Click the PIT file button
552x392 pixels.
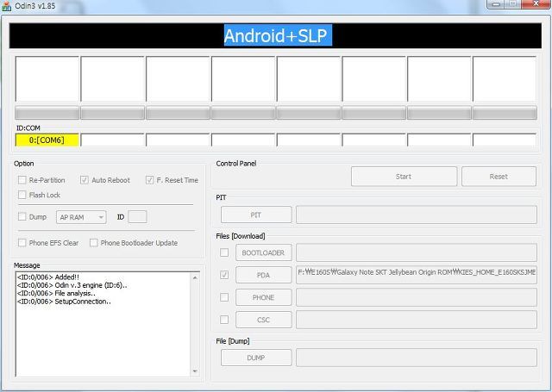click(256, 215)
